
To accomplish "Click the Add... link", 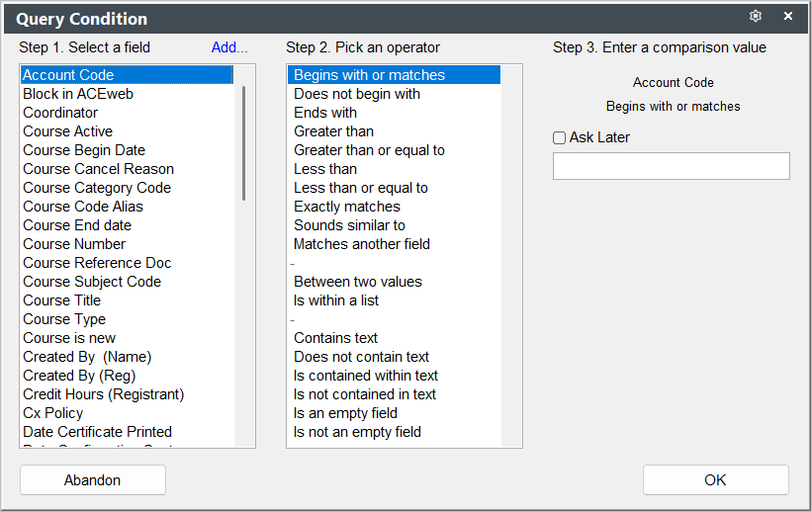I will pos(229,47).
